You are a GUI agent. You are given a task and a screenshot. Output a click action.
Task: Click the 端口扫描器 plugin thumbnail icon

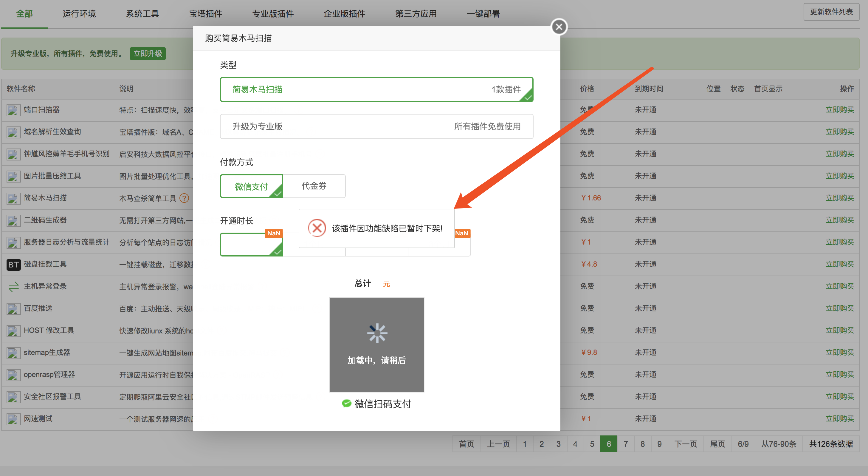(x=13, y=110)
